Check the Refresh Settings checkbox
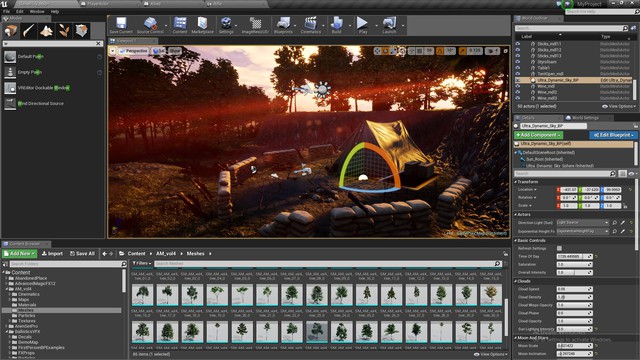 [x=559, y=248]
